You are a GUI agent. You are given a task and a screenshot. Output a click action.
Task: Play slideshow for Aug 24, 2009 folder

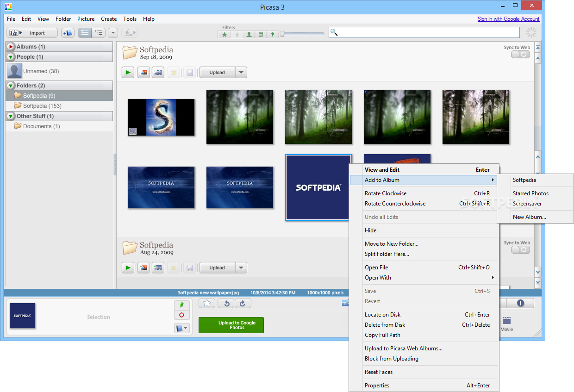pyautogui.click(x=128, y=268)
